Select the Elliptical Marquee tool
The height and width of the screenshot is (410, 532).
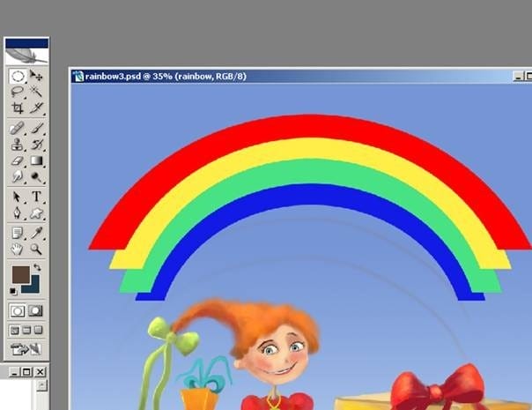coord(18,76)
